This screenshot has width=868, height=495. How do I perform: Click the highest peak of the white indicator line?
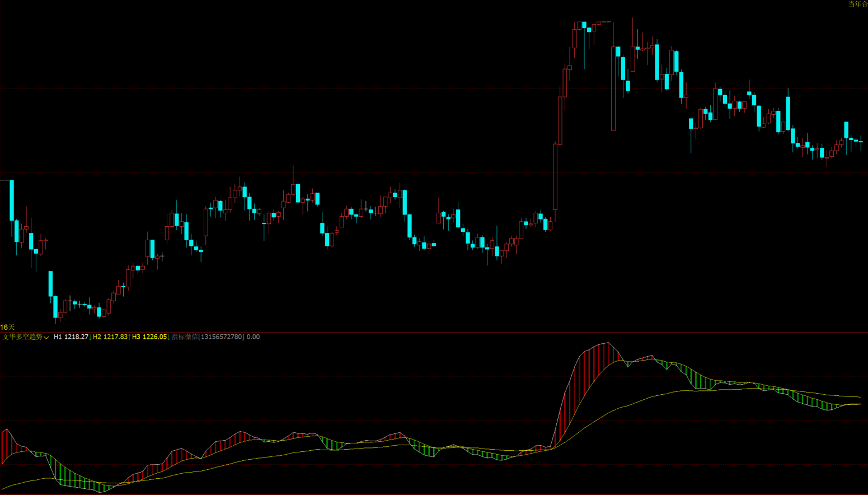[x=608, y=343]
